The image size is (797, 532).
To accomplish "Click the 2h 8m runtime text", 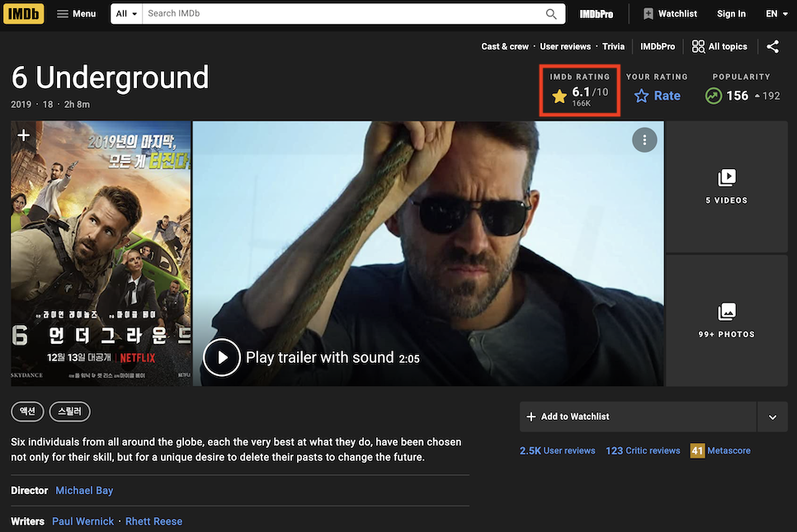I will tap(77, 104).
